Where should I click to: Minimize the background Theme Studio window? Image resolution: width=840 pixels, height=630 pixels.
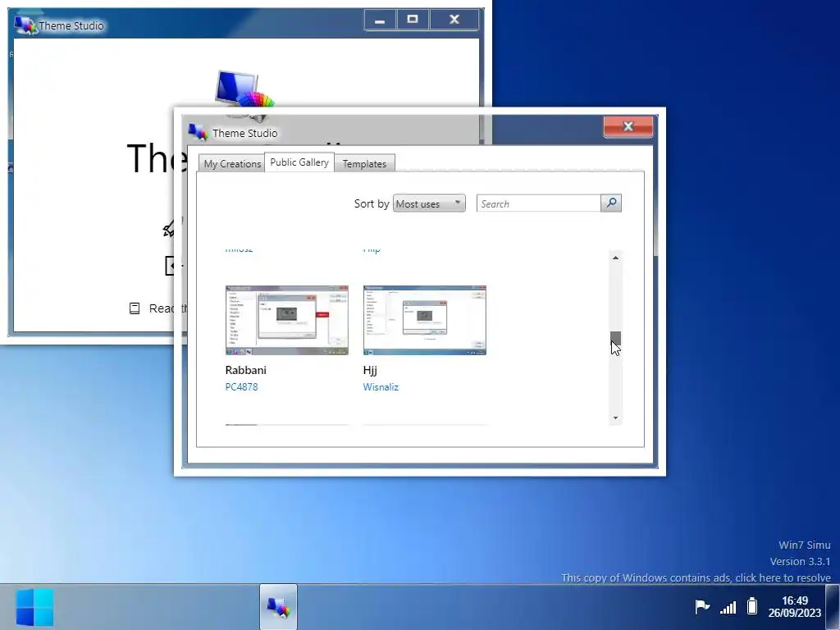click(380, 21)
